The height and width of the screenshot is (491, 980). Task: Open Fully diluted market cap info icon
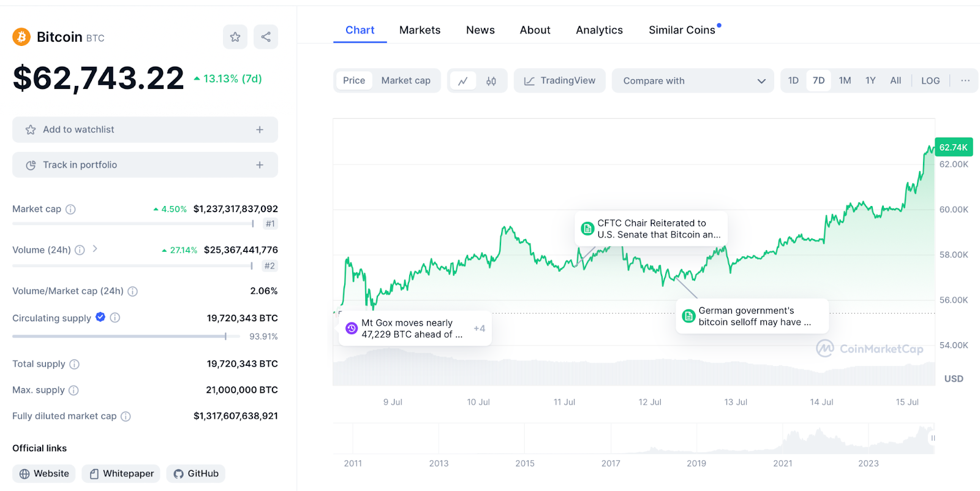(126, 416)
